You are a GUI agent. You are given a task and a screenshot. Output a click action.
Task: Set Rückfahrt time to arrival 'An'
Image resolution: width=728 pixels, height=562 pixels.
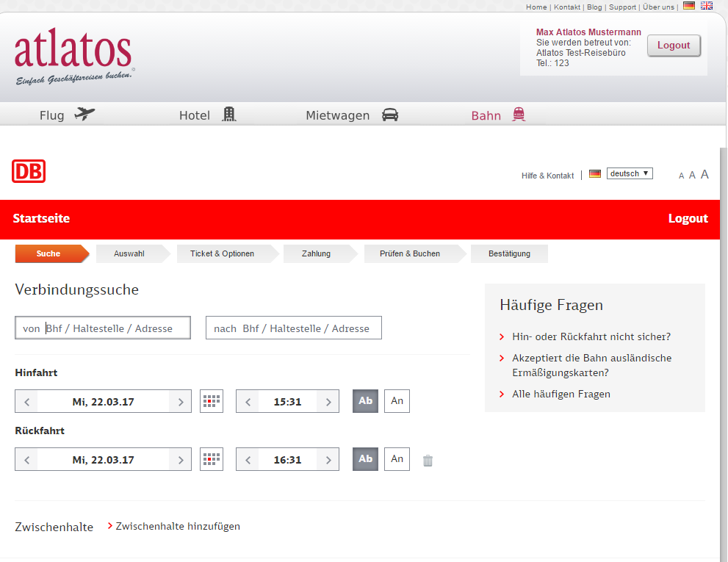[397, 459]
